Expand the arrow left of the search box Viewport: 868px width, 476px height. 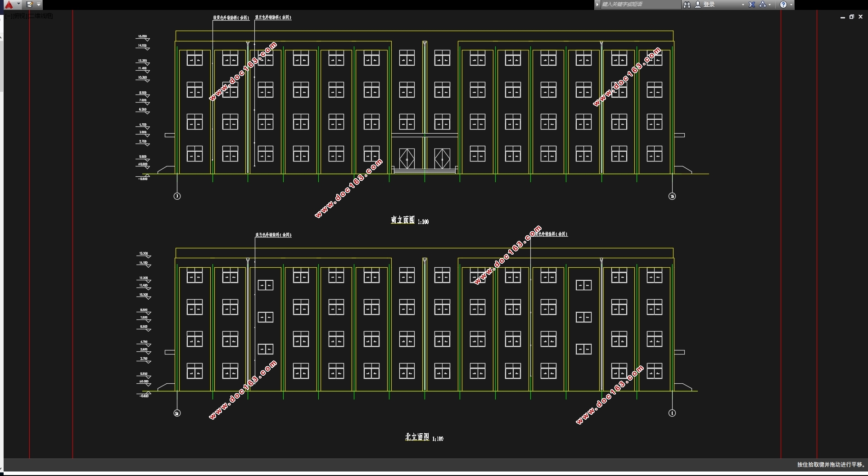(597, 4)
